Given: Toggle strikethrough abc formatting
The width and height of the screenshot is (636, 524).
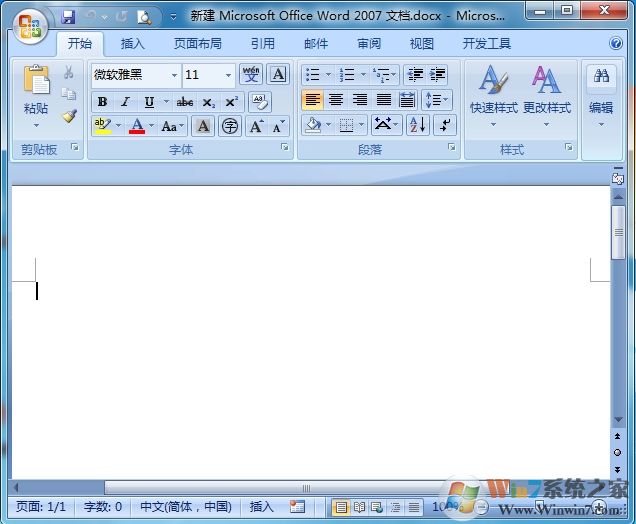Looking at the screenshot, I should tap(185, 102).
